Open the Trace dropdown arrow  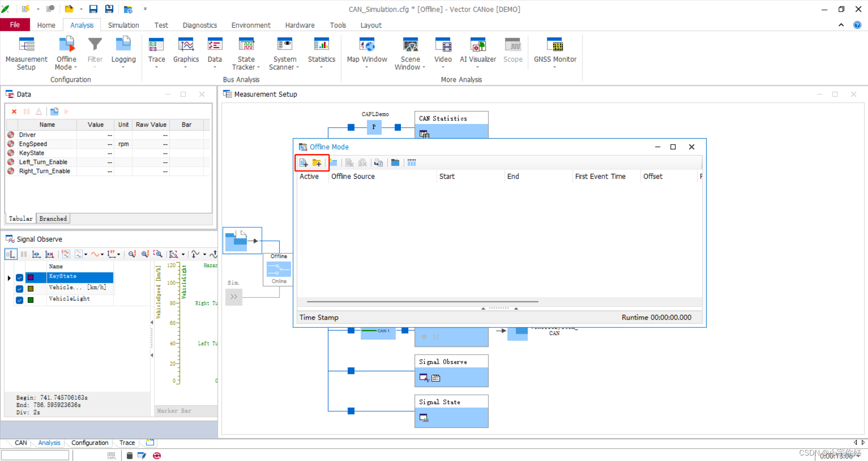coord(156,67)
